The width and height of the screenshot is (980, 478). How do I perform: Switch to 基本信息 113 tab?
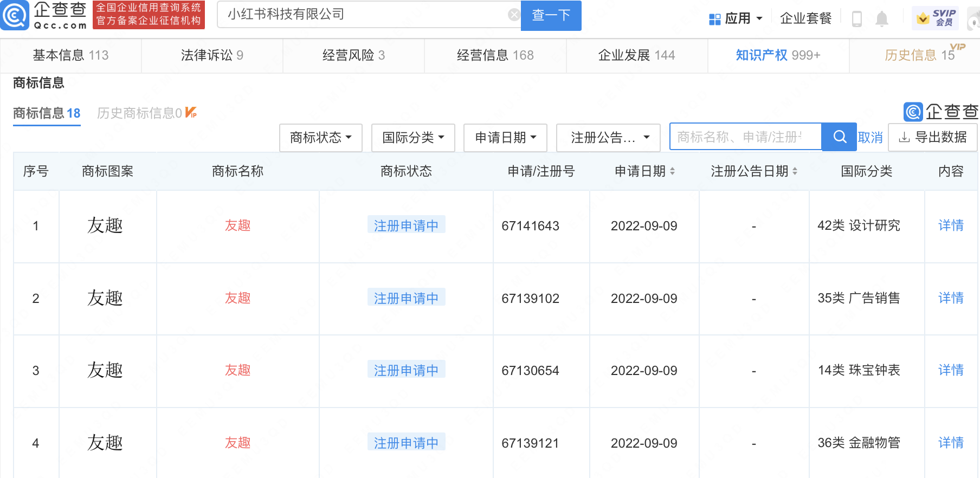tap(70, 55)
